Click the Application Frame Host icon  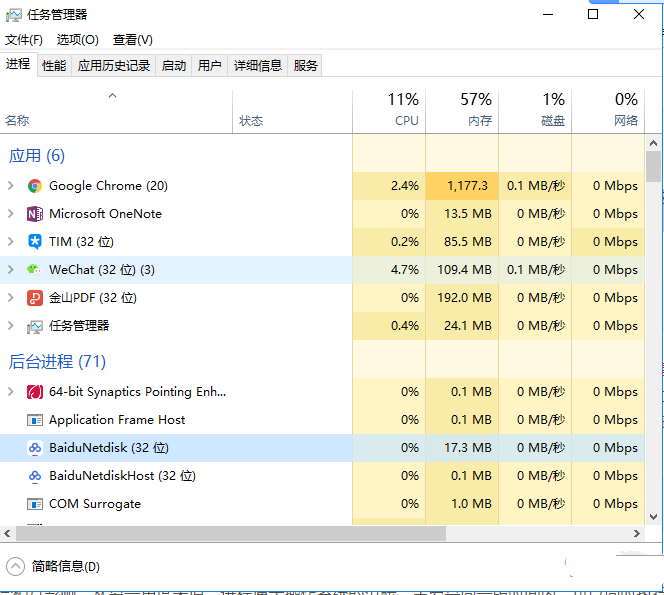(35, 420)
